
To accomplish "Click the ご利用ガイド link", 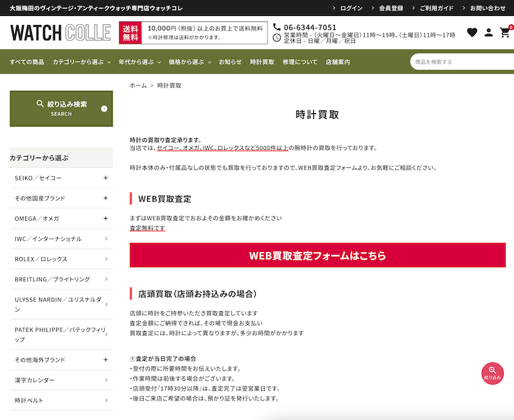I will pyautogui.click(x=437, y=8).
